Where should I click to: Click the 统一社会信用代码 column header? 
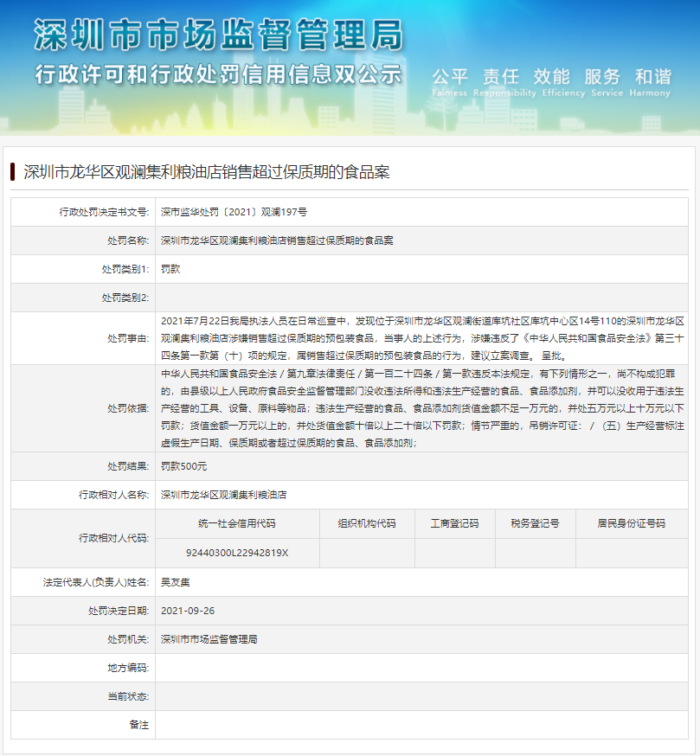(x=237, y=523)
